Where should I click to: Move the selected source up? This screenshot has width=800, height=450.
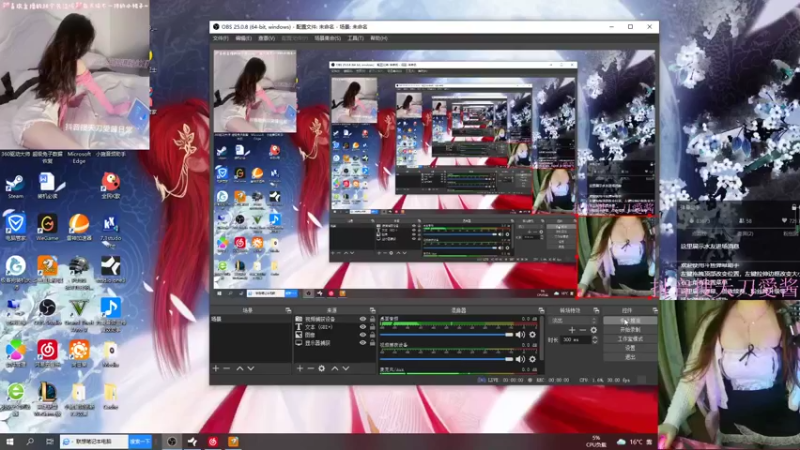point(335,368)
